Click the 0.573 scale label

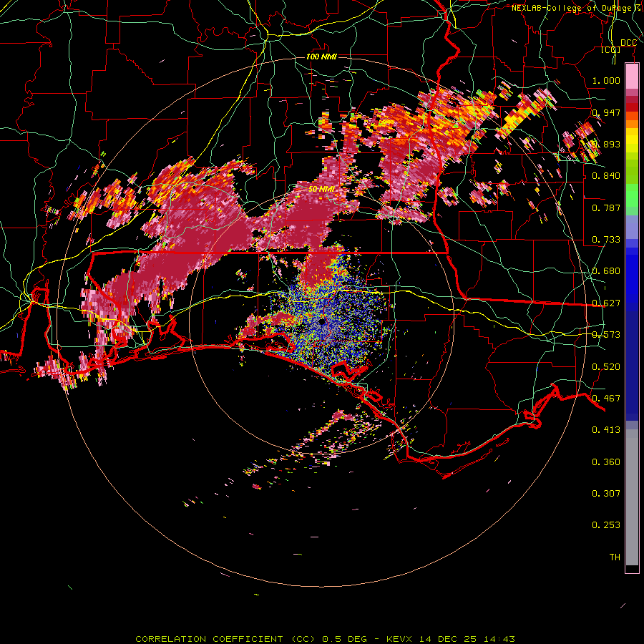click(x=606, y=334)
